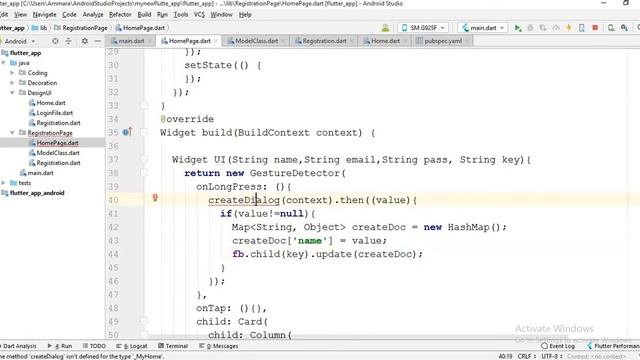Screen dimensions: 640x360
Task: Hide the Project panel with minus icon
Action: pyautogui.click(x=98, y=41)
